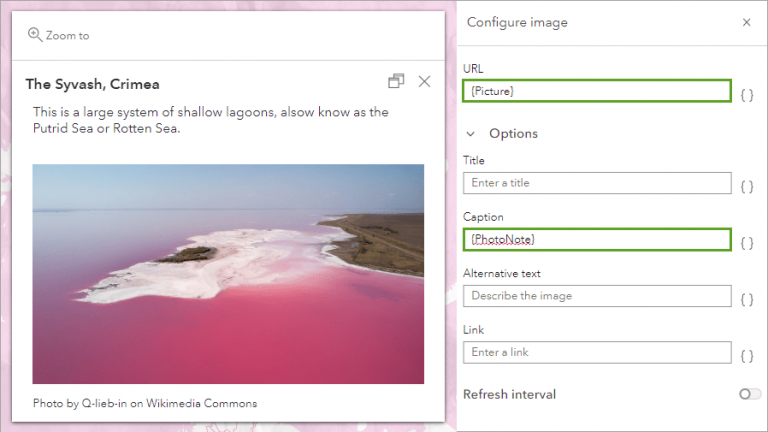Focus the Enter a title field
The height and width of the screenshot is (432, 768).
tap(597, 183)
